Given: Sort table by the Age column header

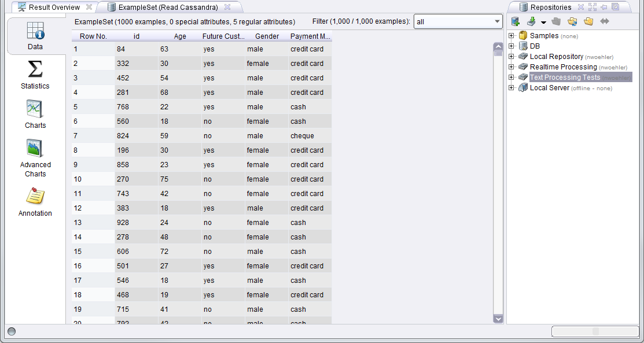Looking at the screenshot, I should tap(179, 36).
